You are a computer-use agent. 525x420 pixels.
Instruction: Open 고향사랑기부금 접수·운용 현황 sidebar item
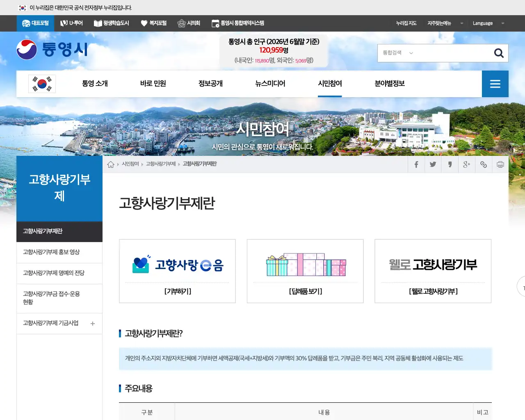pyautogui.click(x=59, y=299)
